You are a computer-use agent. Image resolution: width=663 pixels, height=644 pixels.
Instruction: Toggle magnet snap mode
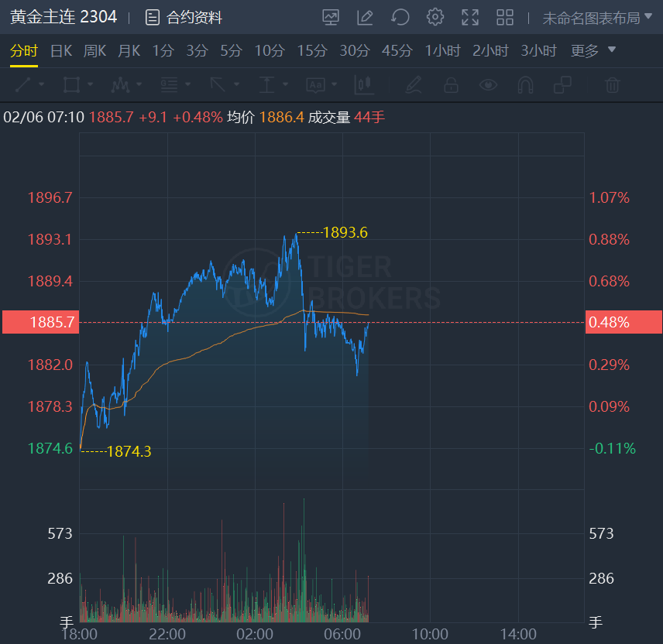[525, 84]
